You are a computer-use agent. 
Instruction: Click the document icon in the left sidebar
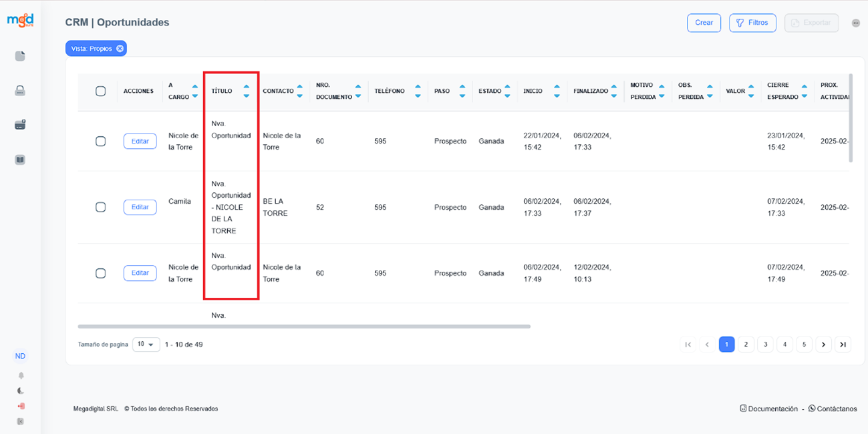20,56
